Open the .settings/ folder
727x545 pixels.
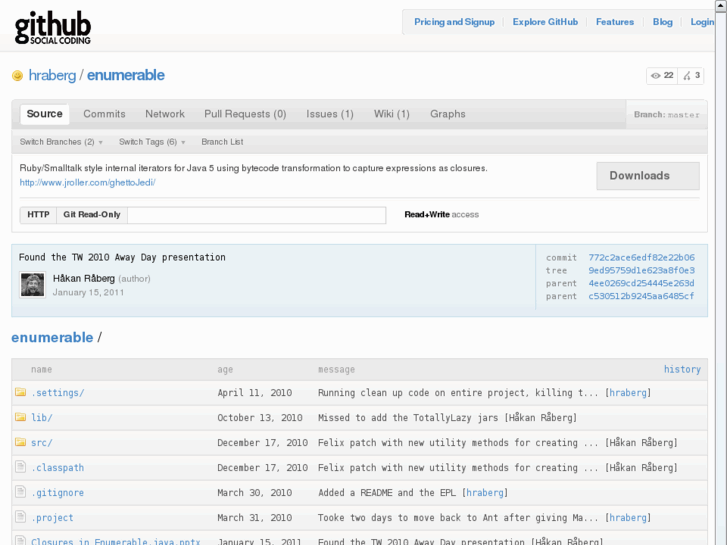pyautogui.click(x=57, y=393)
